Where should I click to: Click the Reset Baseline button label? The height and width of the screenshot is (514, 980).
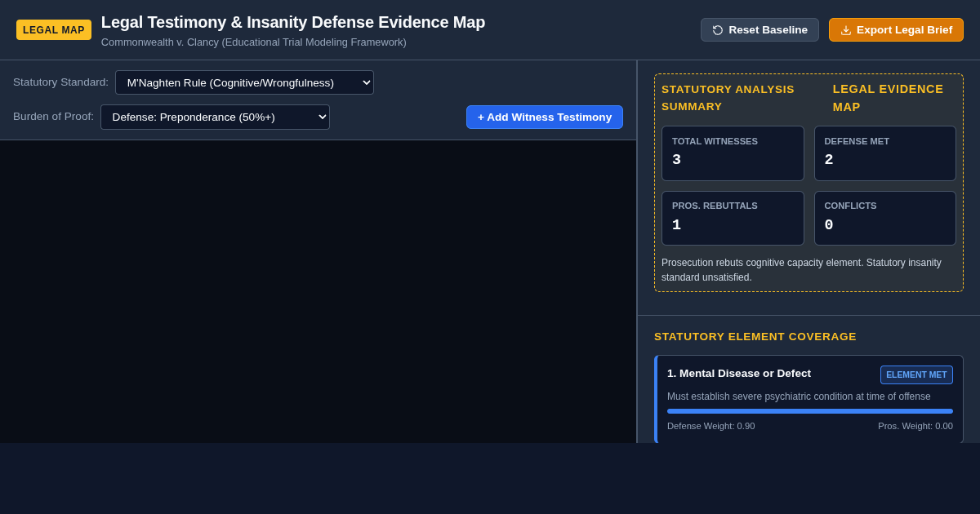click(x=768, y=30)
